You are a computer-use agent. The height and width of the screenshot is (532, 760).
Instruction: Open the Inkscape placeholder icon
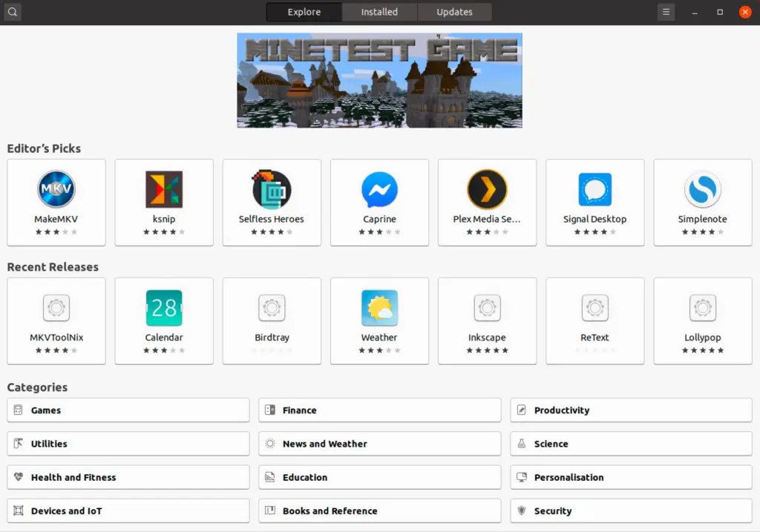(x=487, y=308)
